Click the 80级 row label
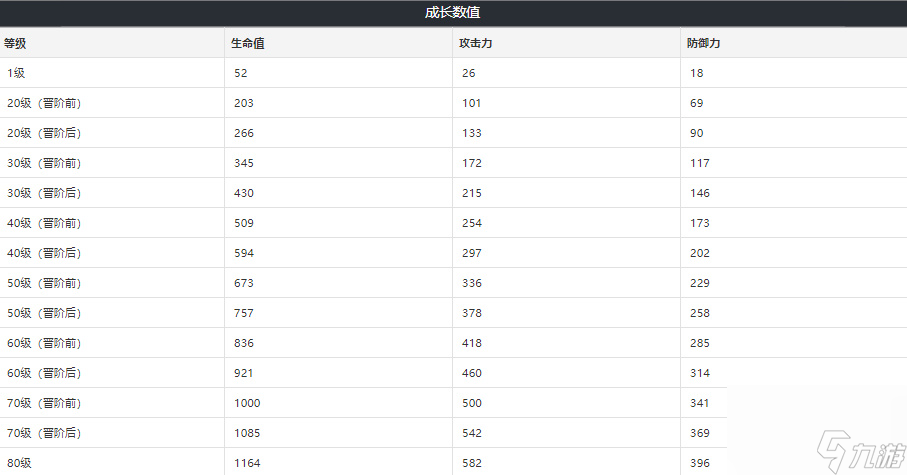This screenshot has width=907, height=475. [x=19, y=463]
